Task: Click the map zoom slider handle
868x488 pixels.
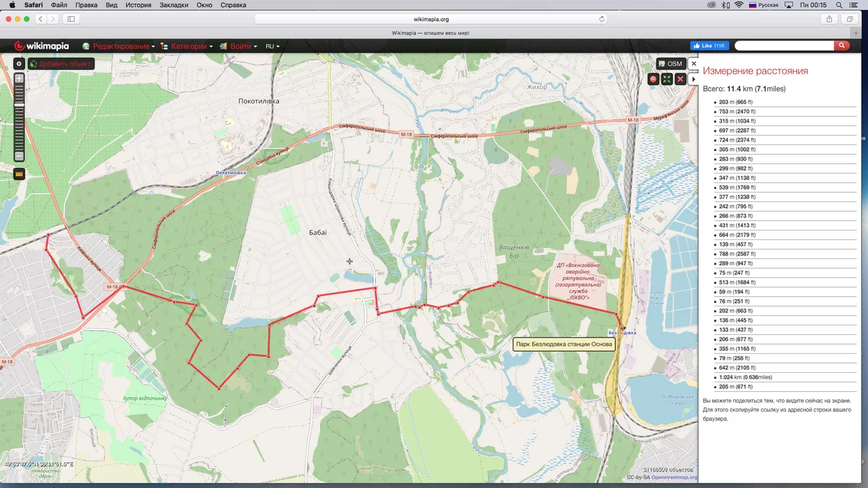Action: (x=19, y=104)
